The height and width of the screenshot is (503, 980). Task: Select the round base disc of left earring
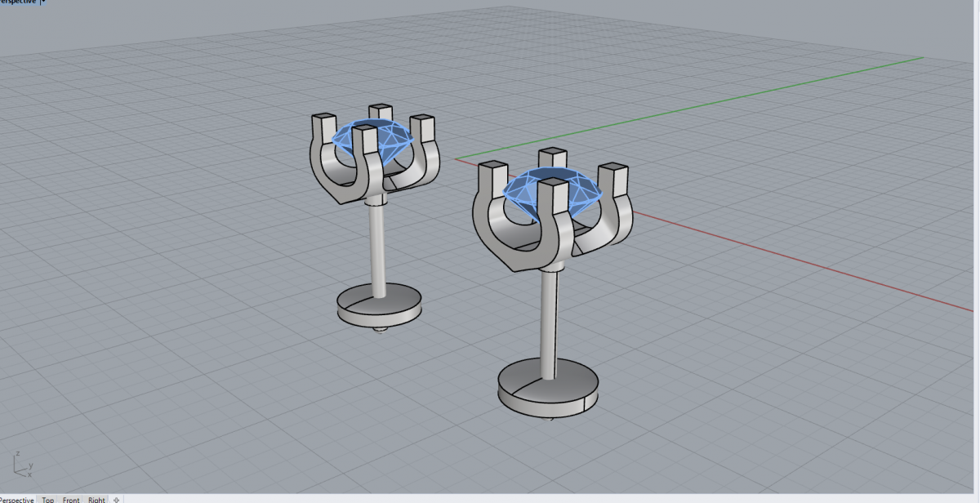[x=381, y=304]
